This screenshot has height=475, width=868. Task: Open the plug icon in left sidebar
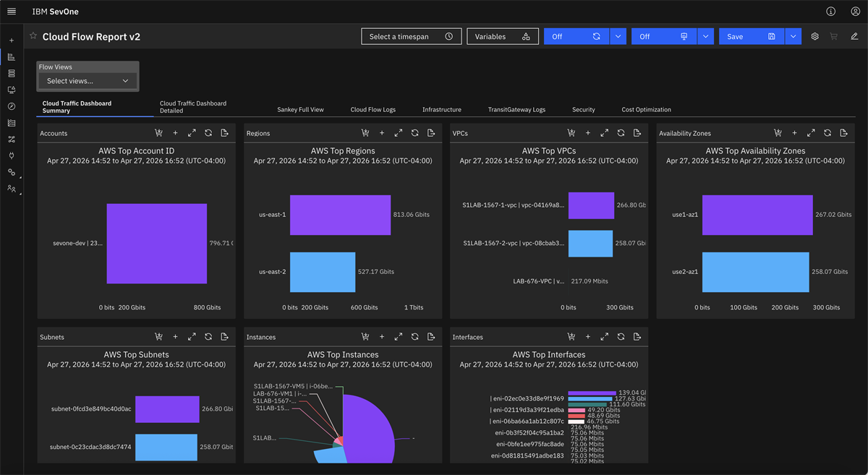pyautogui.click(x=12, y=155)
